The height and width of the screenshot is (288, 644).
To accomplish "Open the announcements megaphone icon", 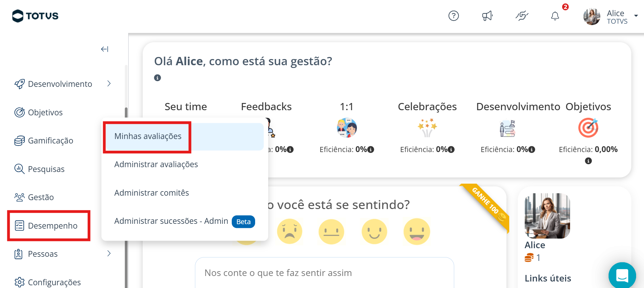I will click(487, 16).
